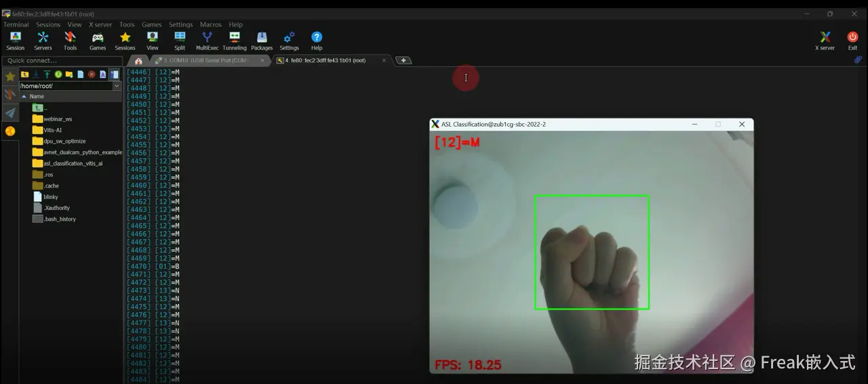Click the Servers toolbar icon
Screen dimensions: 868x384
(43, 41)
